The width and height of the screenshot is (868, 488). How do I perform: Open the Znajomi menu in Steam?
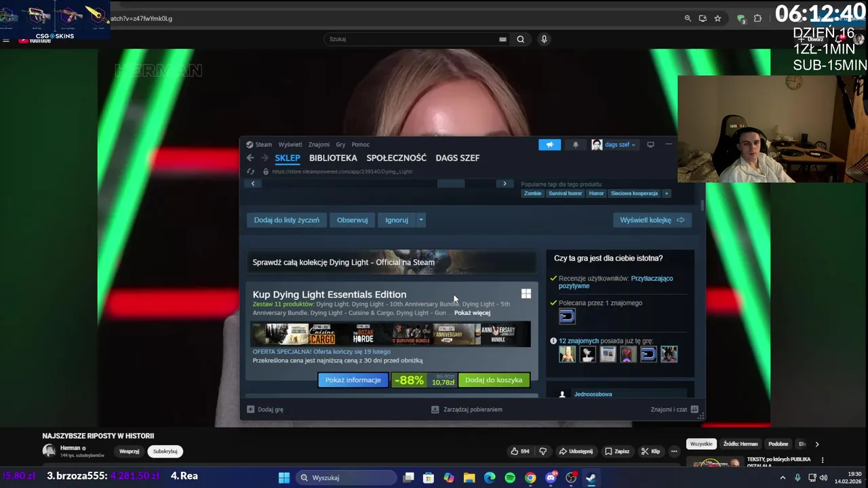tap(319, 144)
